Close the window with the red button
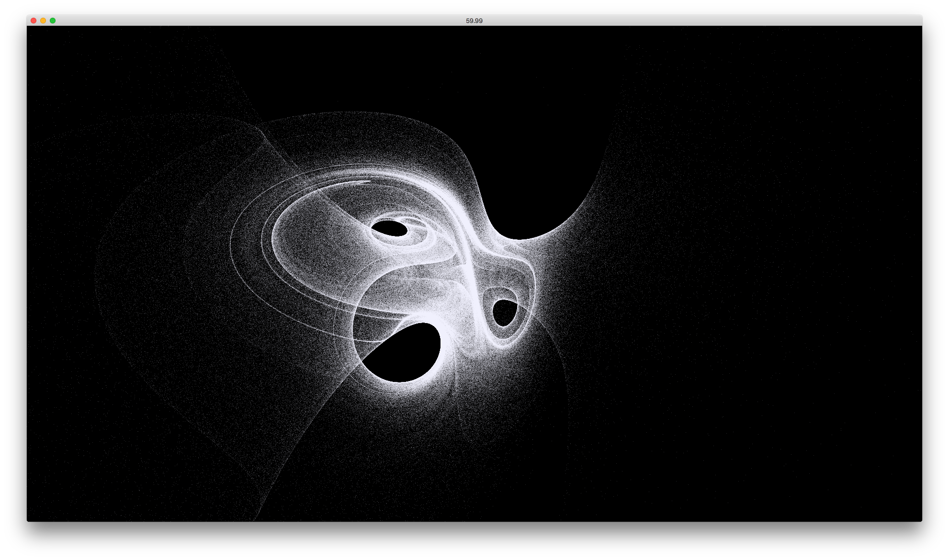Screen dimensions: 949x560 pyautogui.click(x=34, y=21)
